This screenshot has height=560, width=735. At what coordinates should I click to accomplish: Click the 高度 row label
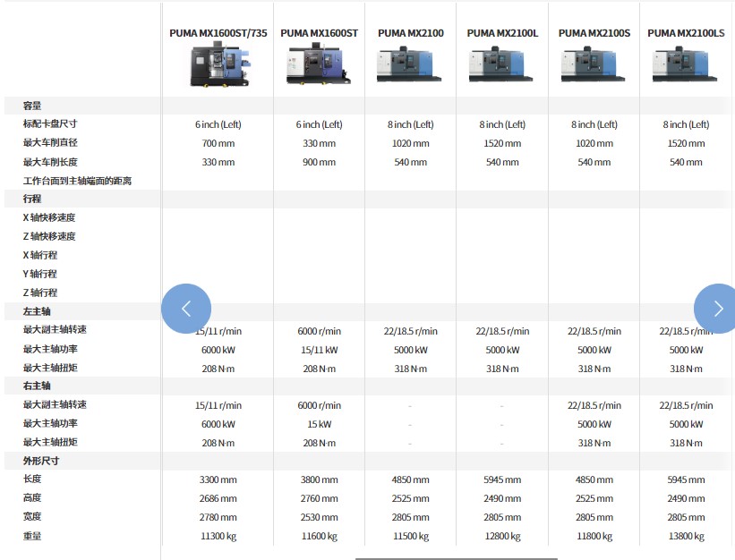click(x=32, y=497)
